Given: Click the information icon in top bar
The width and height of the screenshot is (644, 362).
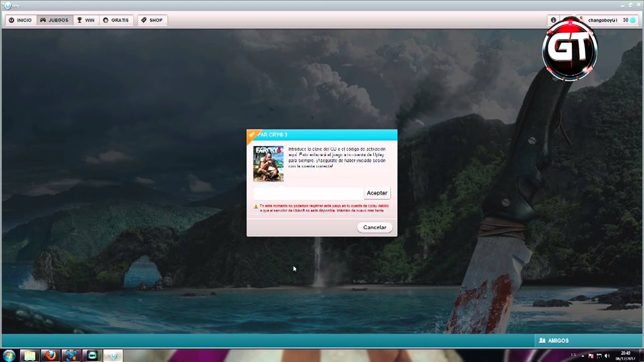Looking at the screenshot, I should pos(553,20).
